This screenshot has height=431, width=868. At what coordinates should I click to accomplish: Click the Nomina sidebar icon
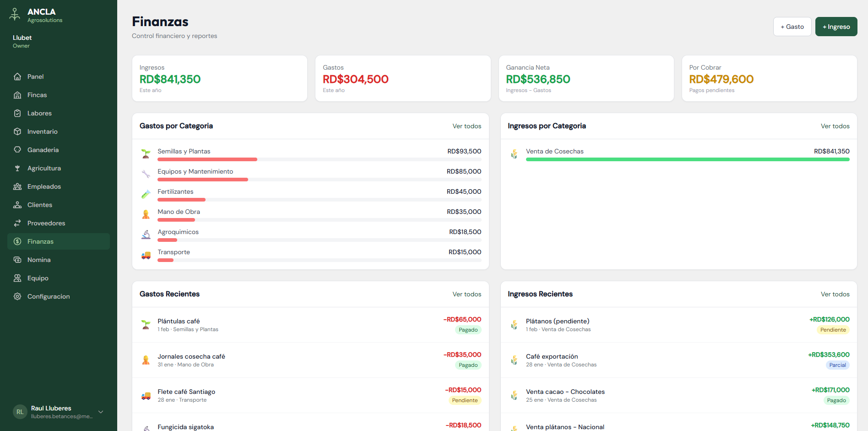click(17, 260)
